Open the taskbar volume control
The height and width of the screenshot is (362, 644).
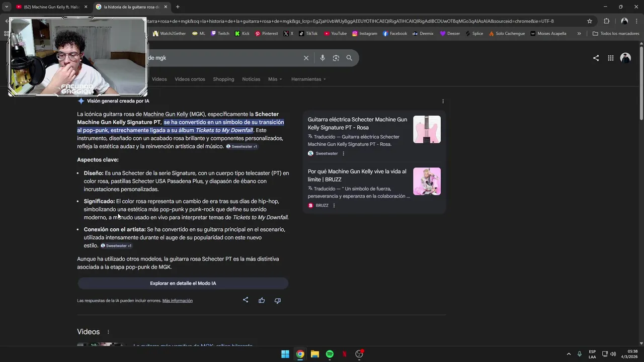coord(613,354)
